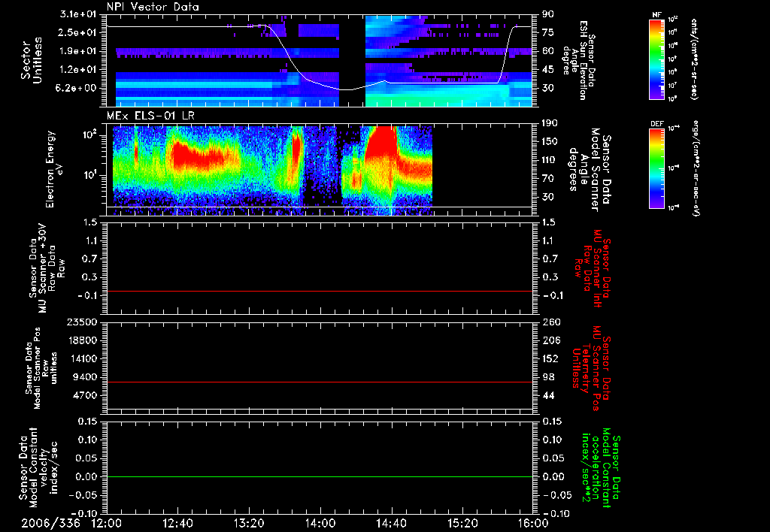The width and height of the screenshot is (770, 532).
Task: Click the 206 telemetry tick label
Action: point(550,340)
